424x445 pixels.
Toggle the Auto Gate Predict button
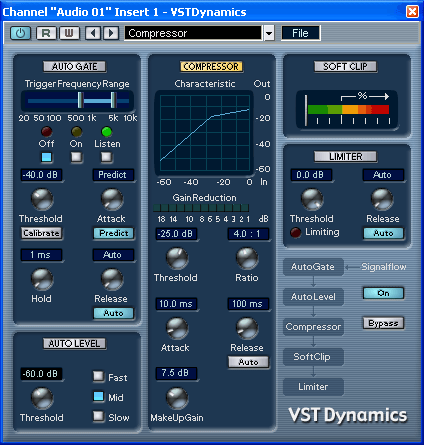tap(114, 233)
